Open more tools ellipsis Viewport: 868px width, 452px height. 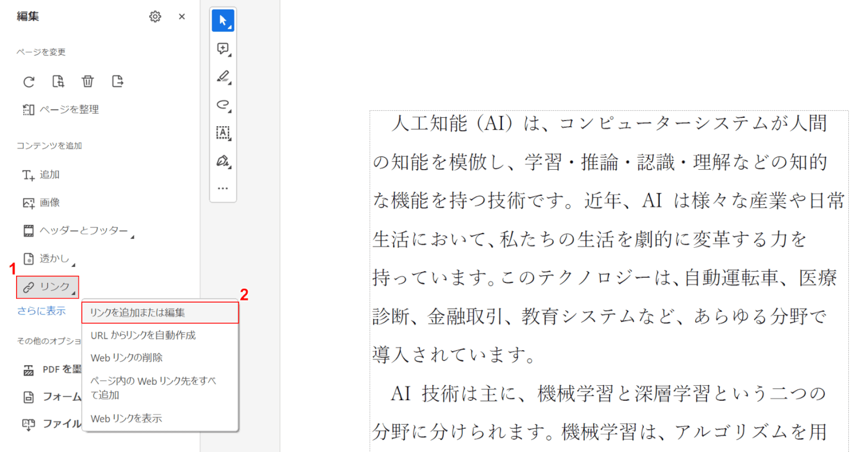click(x=223, y=188)
